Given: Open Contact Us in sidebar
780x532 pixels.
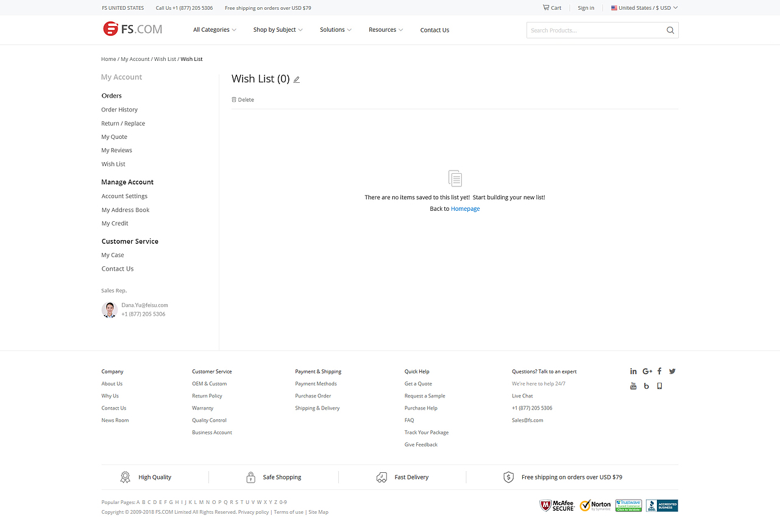Looking at the screenshot, I should [118, 269].
